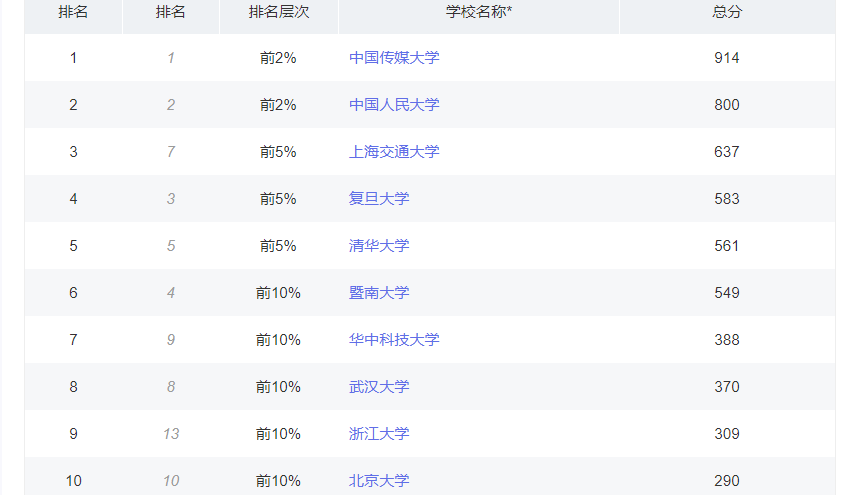This screenshot has height=495, width=847.
Task: Click previous rank 4 in 暨南大学 row
Action: 171,293
